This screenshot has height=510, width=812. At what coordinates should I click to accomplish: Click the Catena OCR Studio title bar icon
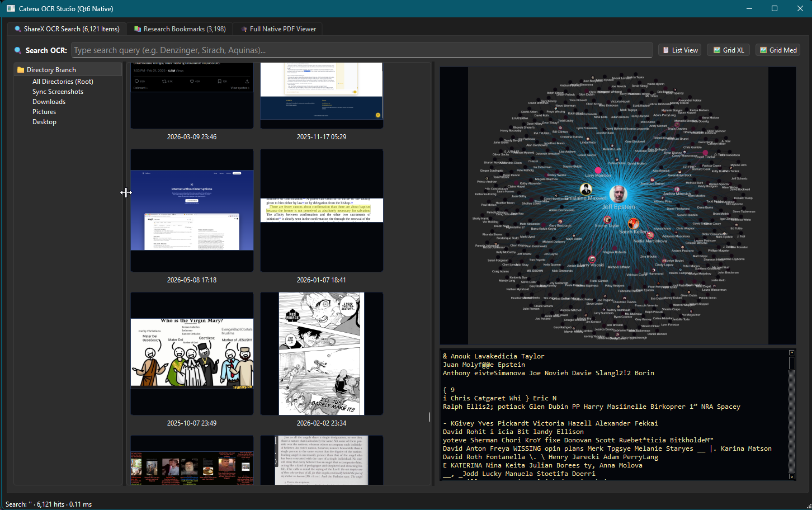click(11, 8)
